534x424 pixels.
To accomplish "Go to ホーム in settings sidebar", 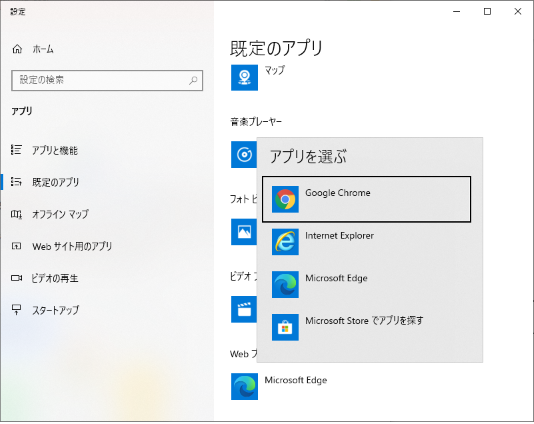I will coord(33,49).
